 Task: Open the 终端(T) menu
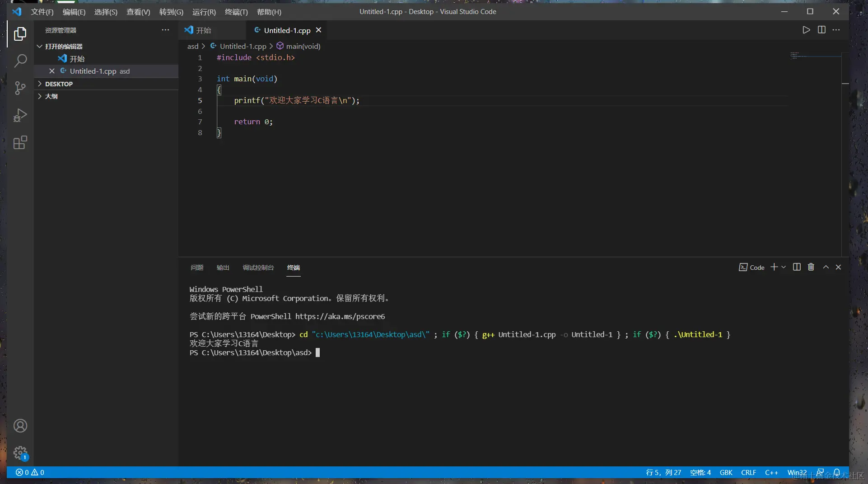point(236,12)
